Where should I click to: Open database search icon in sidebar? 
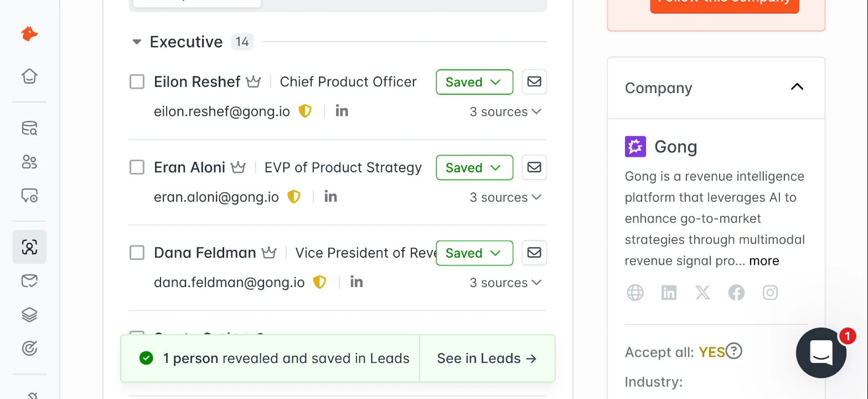click(29, 129)
